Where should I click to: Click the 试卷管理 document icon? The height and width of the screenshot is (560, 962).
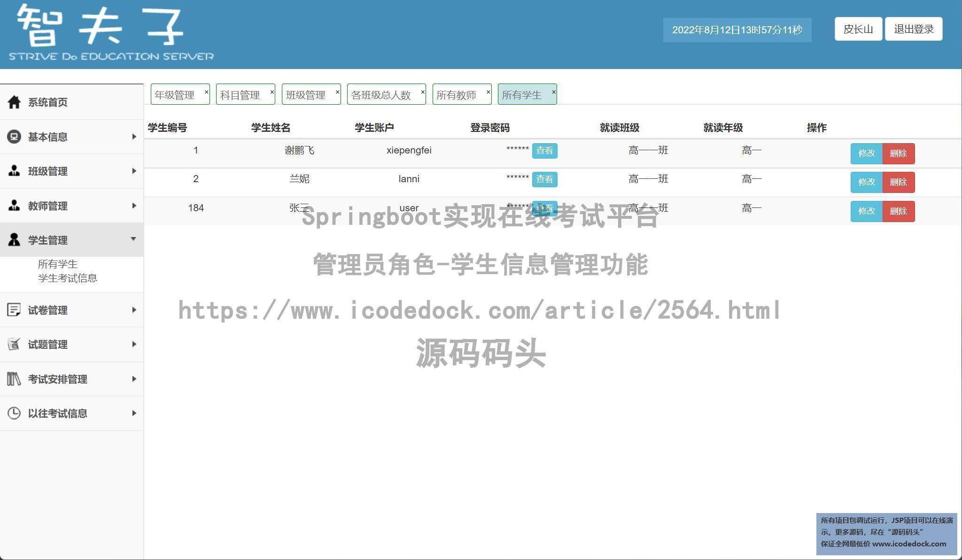(14, 310)
